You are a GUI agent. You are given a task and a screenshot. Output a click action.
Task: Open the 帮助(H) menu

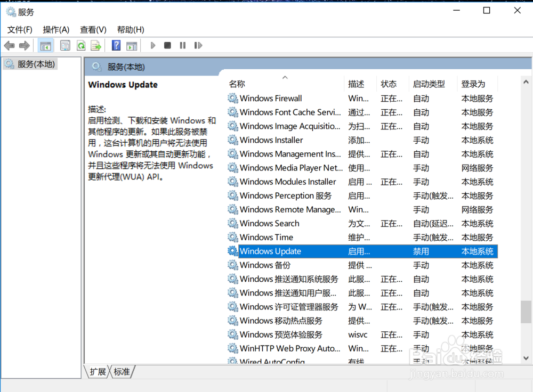131,30
